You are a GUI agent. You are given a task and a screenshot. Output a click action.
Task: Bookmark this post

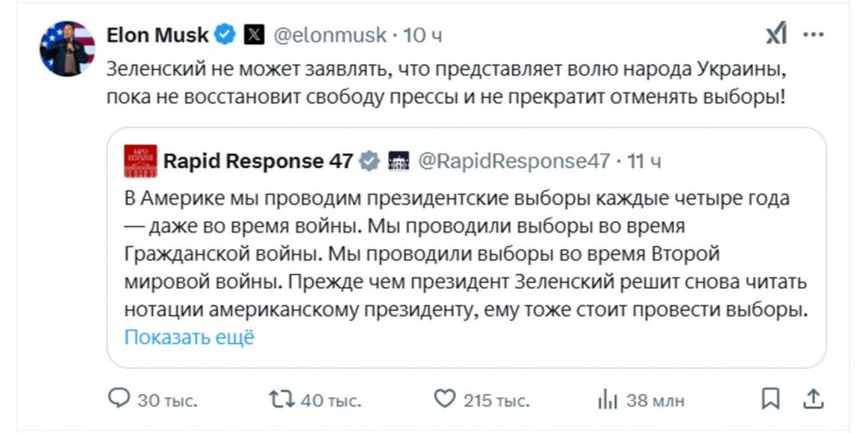[x=771, y=398]
